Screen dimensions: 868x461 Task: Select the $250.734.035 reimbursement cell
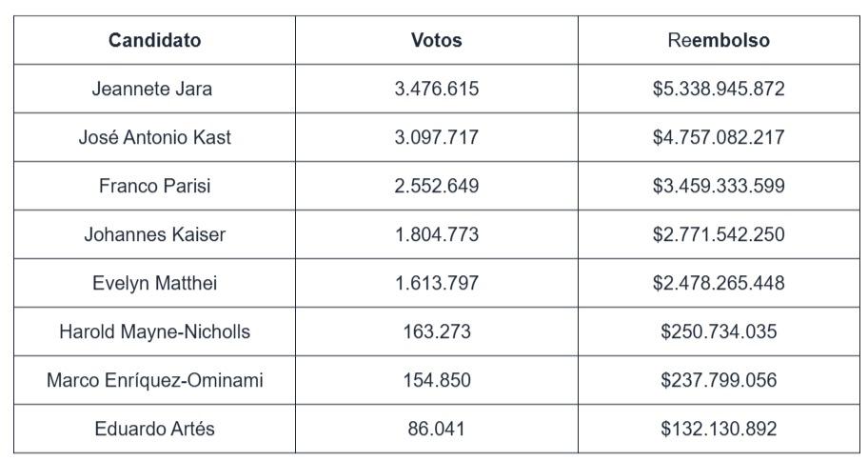[719, 331]
